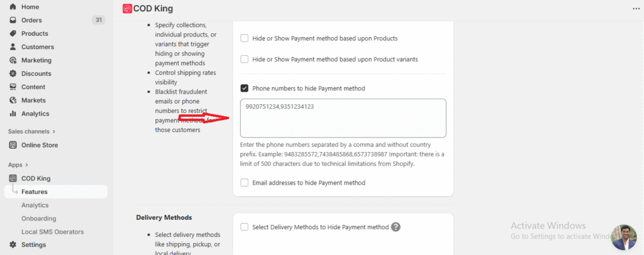
Task: Open the three-dot menu at top right
Action: [x=635, y=9]
